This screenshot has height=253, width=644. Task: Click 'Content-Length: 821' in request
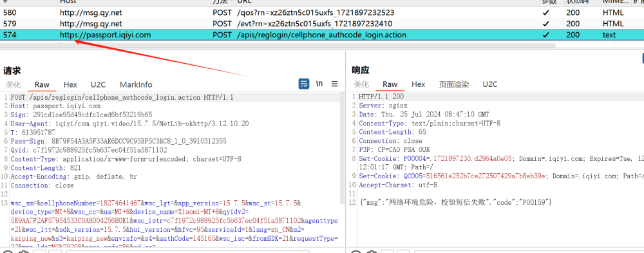(x=46, y=167)
